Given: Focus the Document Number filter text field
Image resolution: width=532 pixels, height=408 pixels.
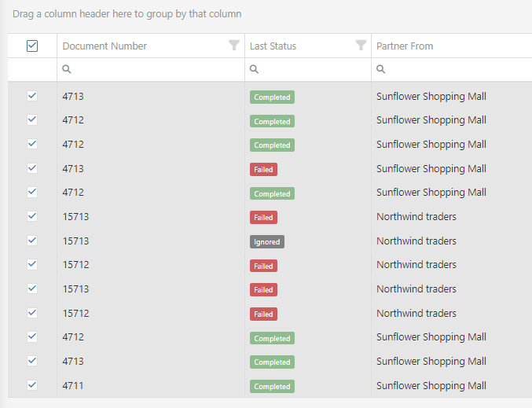Looking at the screenshot, I should (157, 70).
